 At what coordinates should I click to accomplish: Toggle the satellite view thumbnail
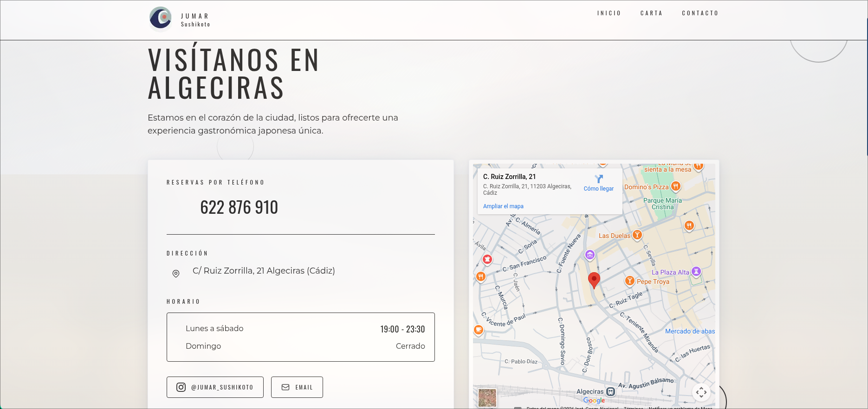(x=487, y=398)
